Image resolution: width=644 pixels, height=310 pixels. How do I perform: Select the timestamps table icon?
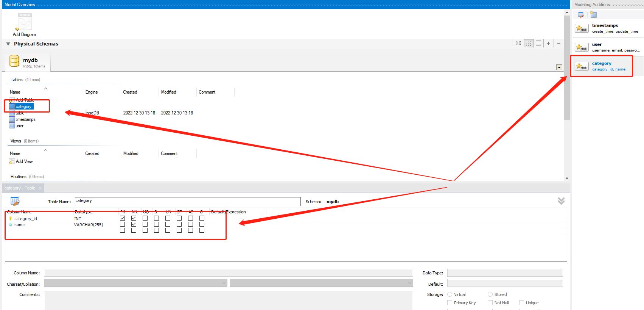pyautogui.click(x=12, y=119)
